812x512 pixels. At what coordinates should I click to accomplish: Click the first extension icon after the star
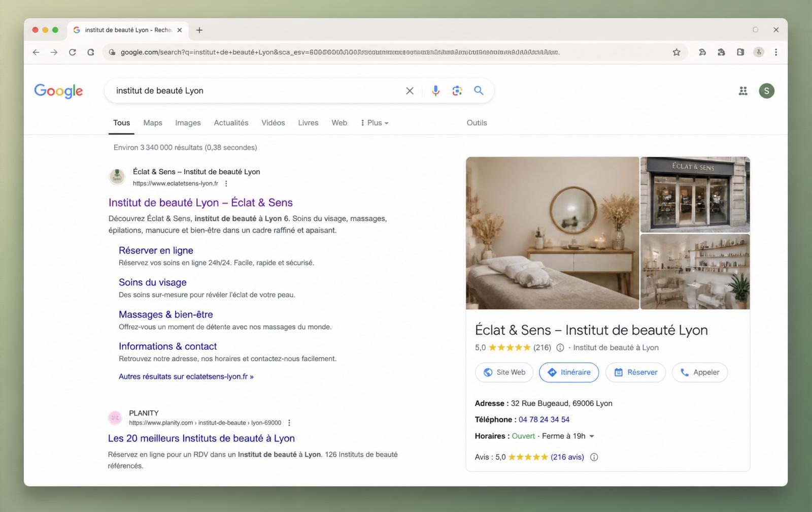tap(702, 52)
